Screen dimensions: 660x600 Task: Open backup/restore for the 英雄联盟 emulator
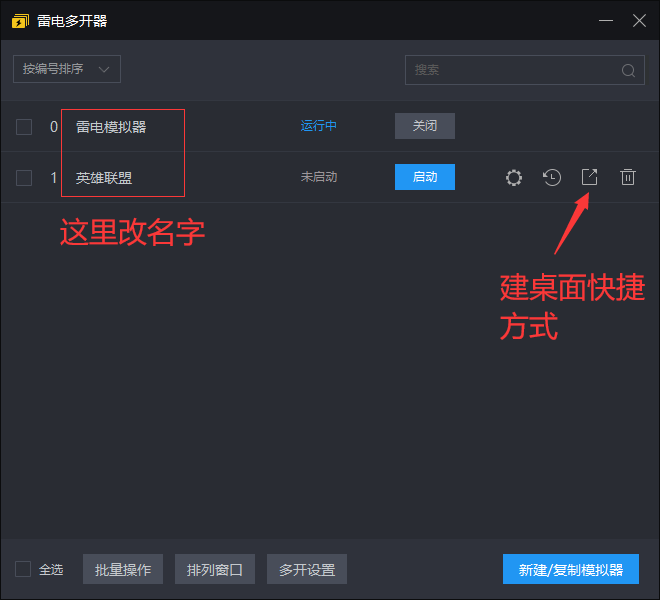552,177
